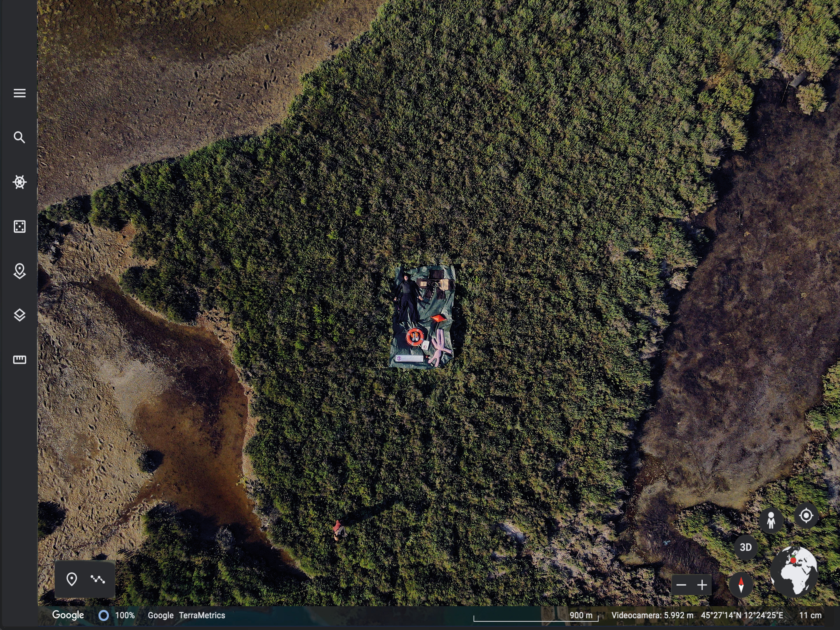
Task: Reset north with the compass
Action: coord(741,585)
